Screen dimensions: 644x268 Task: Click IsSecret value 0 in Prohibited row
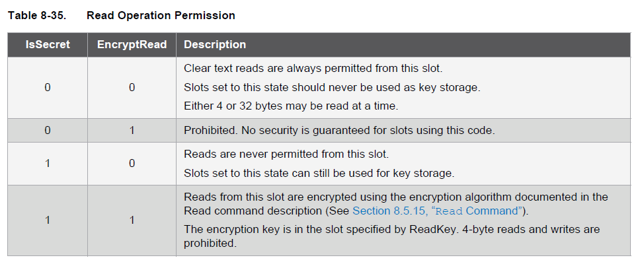click(x=48, y=130)
